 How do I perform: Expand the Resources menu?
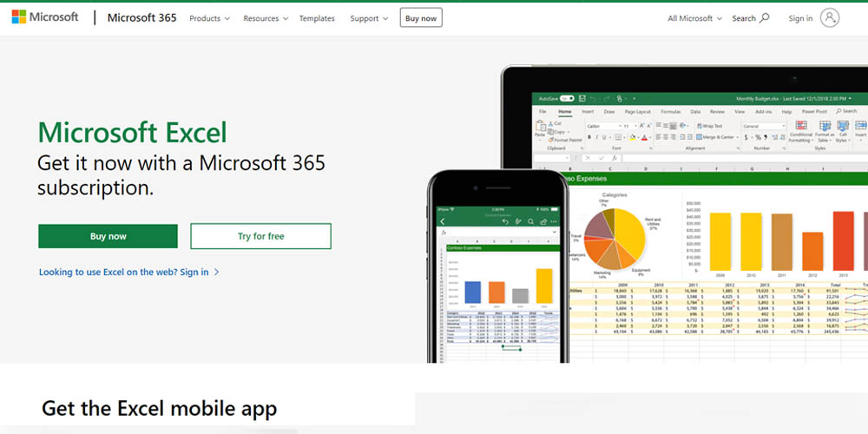[266, 18]
